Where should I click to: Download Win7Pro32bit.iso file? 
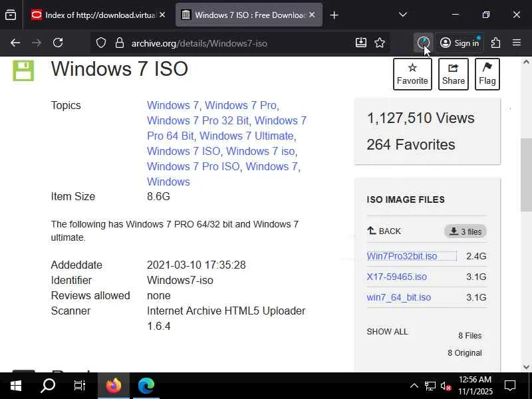click(x=402, y=256)
